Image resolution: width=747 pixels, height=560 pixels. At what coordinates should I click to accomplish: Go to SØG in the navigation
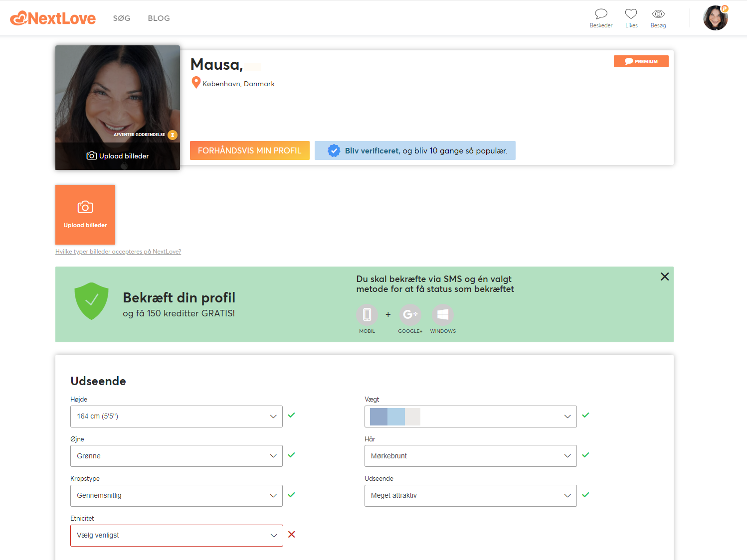[122, 18]
